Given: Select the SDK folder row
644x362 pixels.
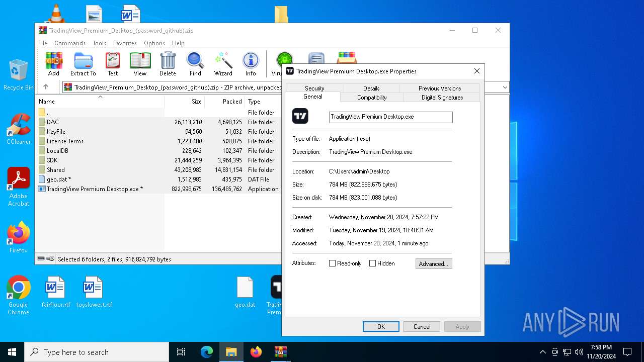Looking at the screenshot, I should [x=158, y=160].
